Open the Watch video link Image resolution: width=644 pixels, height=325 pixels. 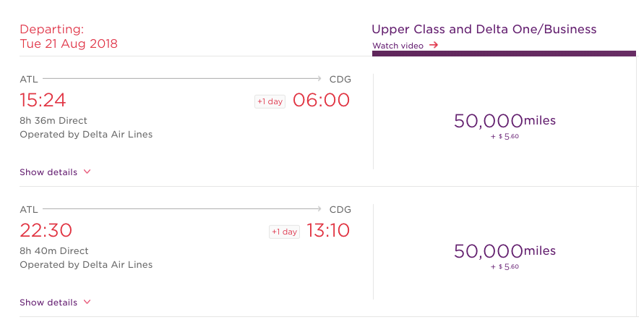click(398, 46)
